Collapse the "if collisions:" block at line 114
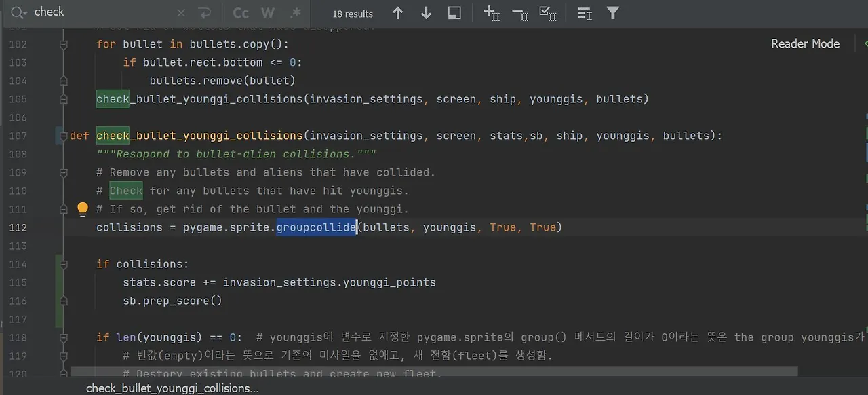This screenshot has height=395, width=868. click(64, 264)
